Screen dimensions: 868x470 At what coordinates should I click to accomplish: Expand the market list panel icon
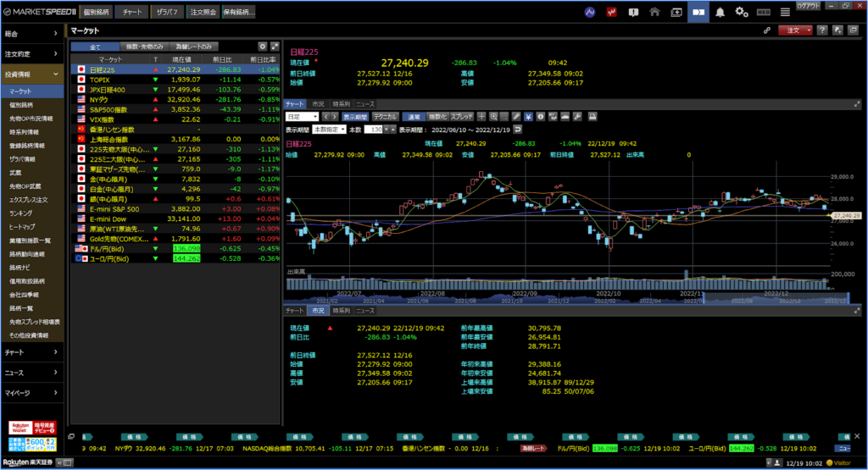275,47
